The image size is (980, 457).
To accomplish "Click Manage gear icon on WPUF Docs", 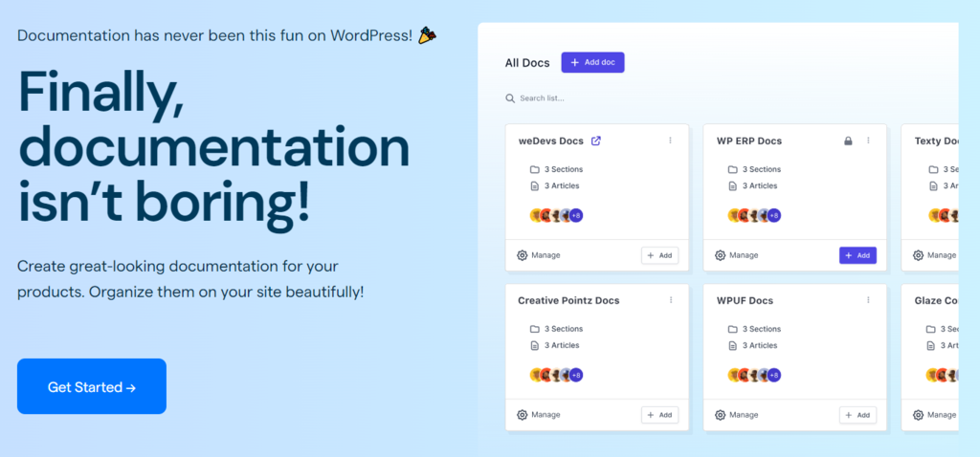I will coord(720,415).
